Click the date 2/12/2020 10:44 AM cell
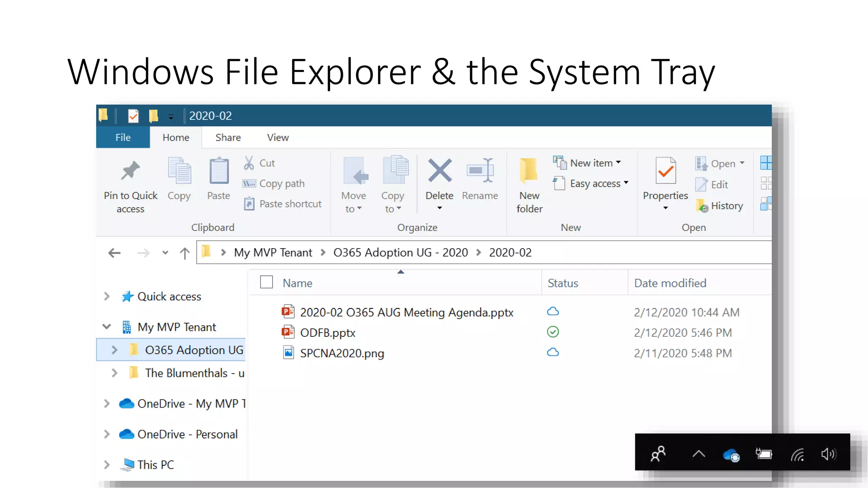This screenshot has width=868, height=488. point(687,312)
